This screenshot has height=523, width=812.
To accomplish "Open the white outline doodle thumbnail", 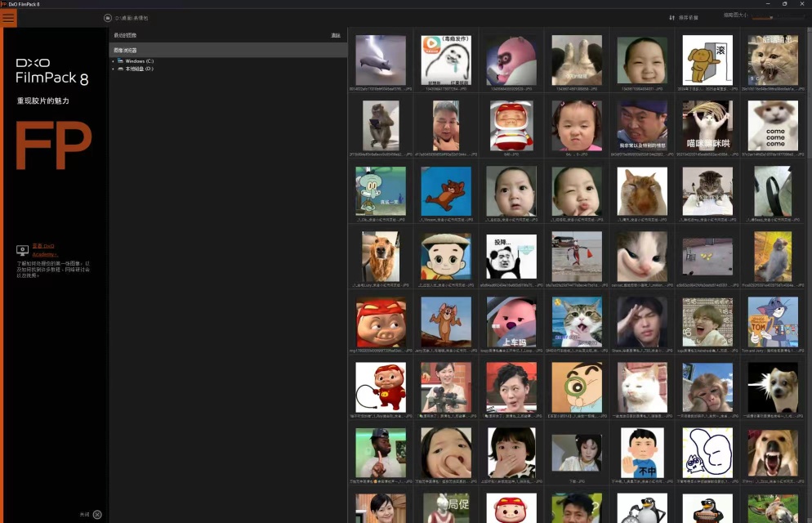I will 707,453.
